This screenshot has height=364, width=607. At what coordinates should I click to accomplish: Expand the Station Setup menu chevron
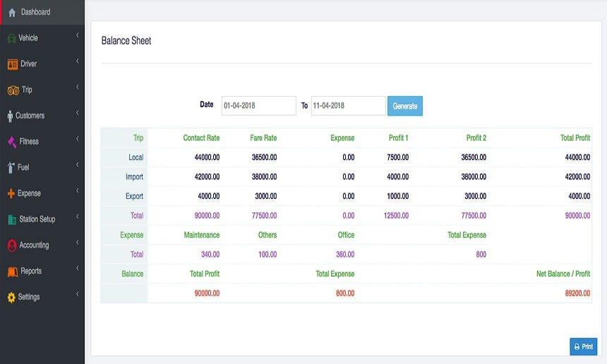point(77,217)
